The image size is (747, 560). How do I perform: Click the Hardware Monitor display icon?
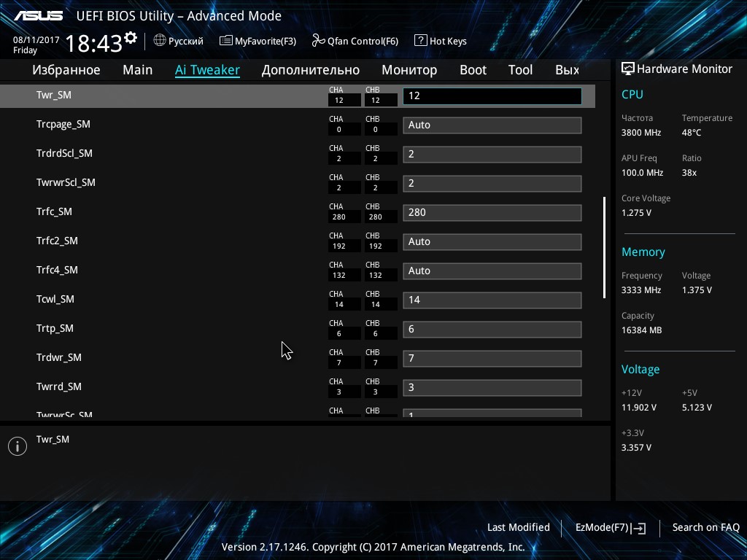628,69
